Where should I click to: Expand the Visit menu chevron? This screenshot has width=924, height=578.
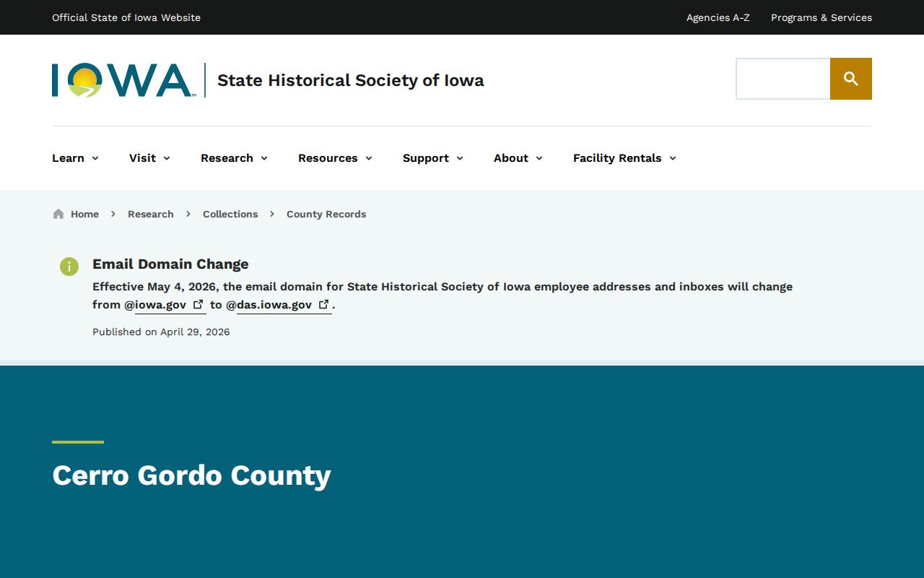(x=167, y=158)
